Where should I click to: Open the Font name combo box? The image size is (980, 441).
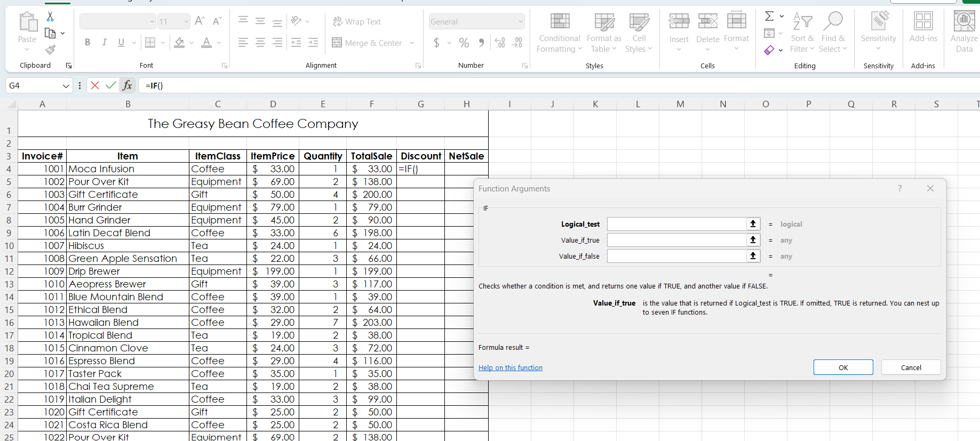click(118, 21)
